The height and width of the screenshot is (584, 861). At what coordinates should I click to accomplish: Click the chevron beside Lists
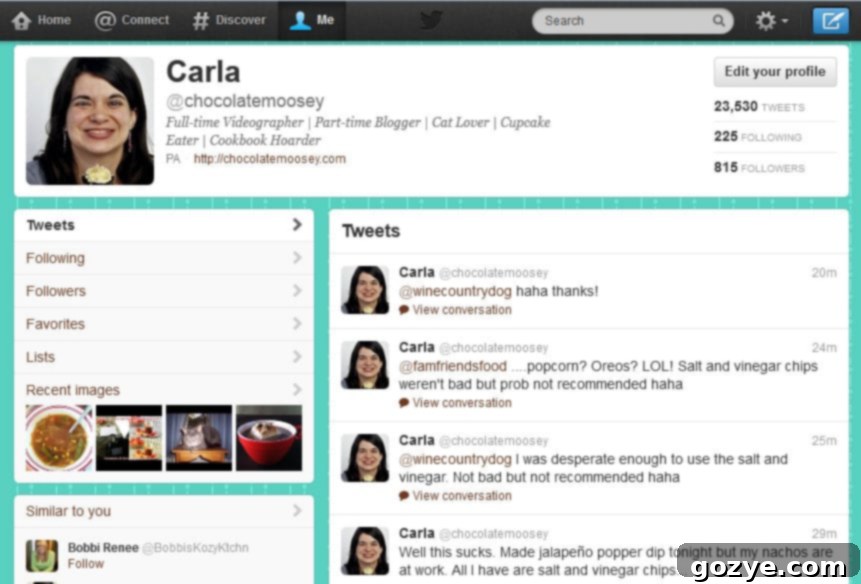click(297, 356)
